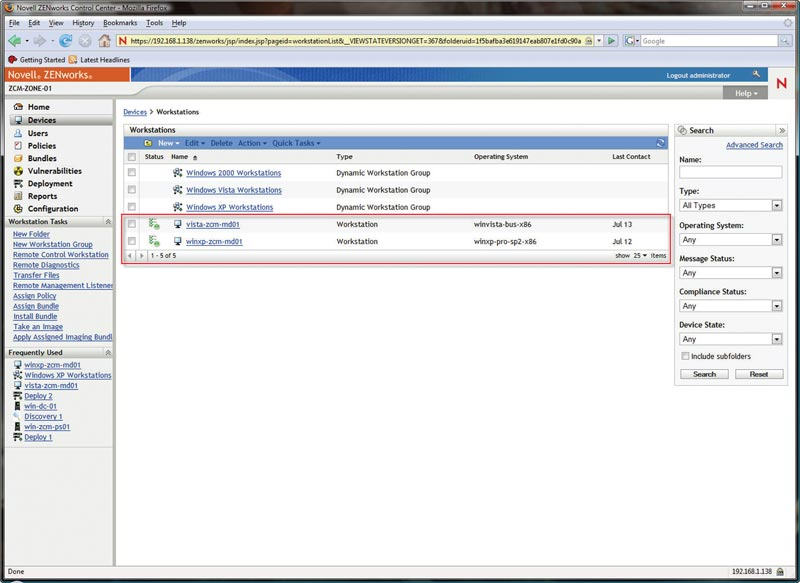Click the group icon beside Windows Vista Workstations
The width and height of the screenshot is (800, 583).
[x=178, y=190]
